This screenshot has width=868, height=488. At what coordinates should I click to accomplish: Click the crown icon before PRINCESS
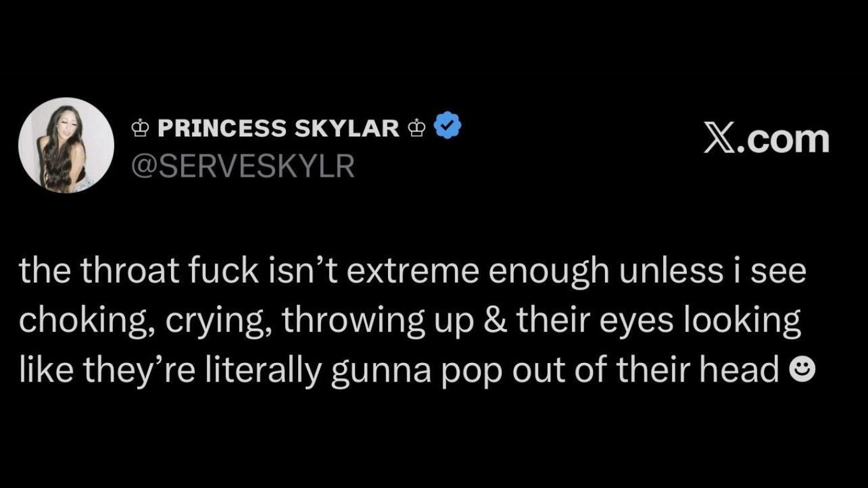coord(140,128)
